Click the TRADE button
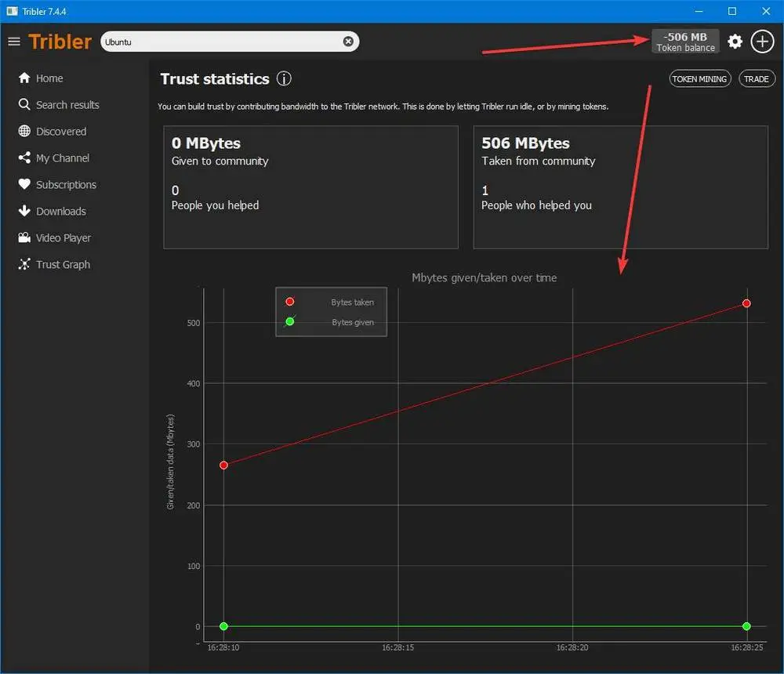The height and width of the screenshot is (674, 784). pos(757,79)
